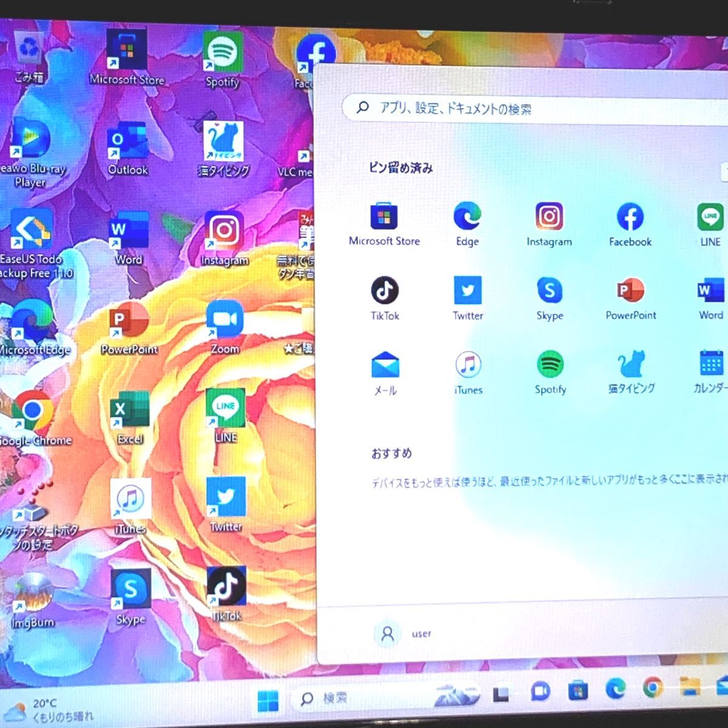Open File Explorer from the taskbar
The image size is (728, 728).
coord(689,686)
